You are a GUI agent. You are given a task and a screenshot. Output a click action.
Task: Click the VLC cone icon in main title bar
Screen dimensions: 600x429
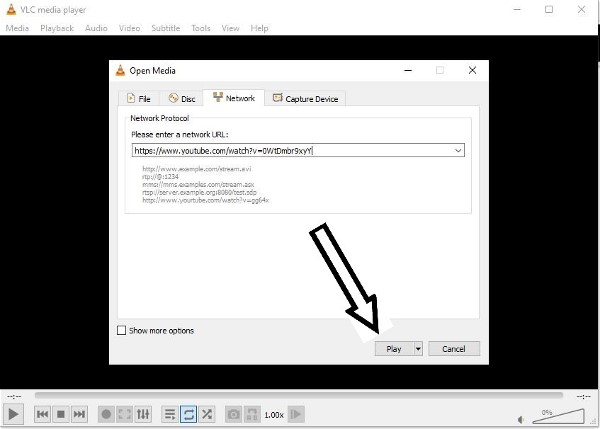tap(11, 9)
